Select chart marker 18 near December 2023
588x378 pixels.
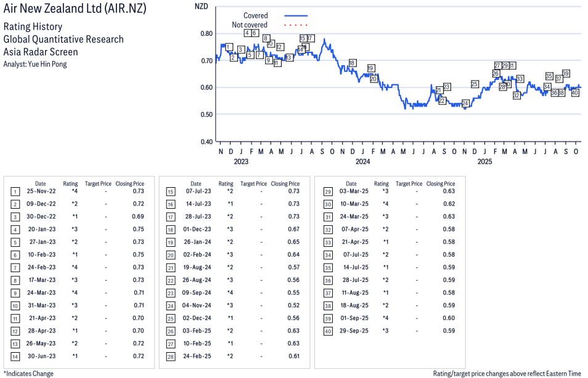click(x=352, y=63)
